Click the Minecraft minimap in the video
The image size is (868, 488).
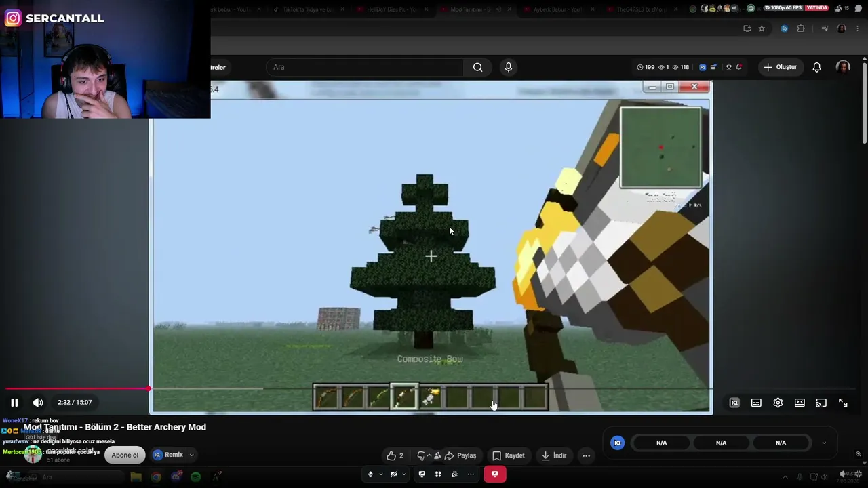click(661, 148)
